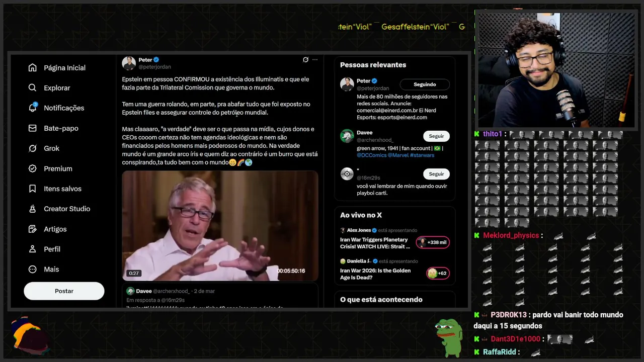
Task: Select the Itens salvos menu item
Action: point(62,189)
